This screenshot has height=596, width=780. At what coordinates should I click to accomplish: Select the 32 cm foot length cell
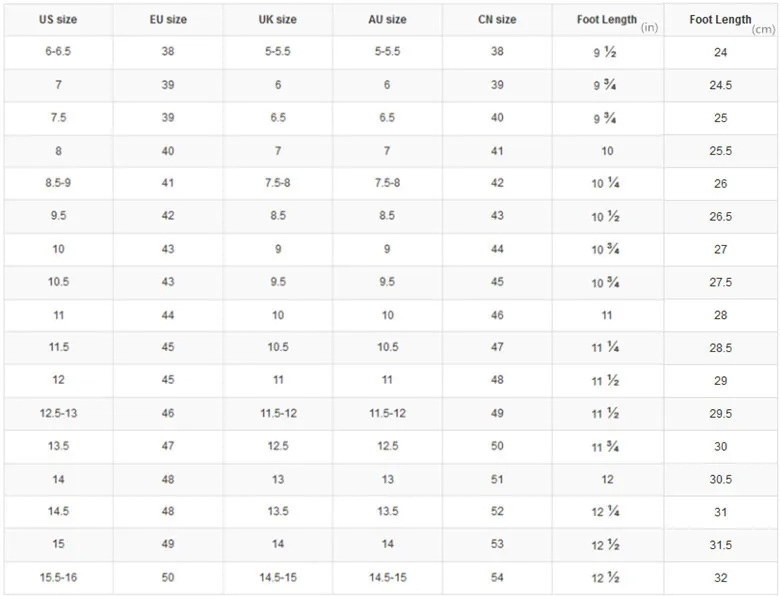pos(721,578)
